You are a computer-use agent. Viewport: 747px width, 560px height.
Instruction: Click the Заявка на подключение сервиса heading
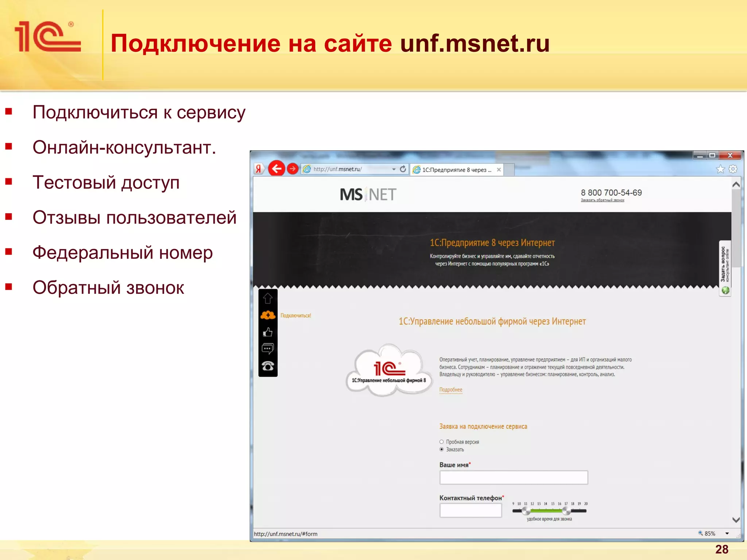click(483, 427)
